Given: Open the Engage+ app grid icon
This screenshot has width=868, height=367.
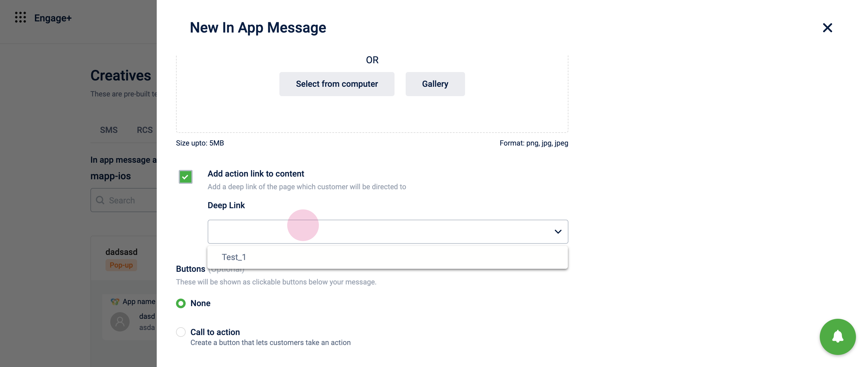Looking at the screenshot, I should (x=20, y=17).
